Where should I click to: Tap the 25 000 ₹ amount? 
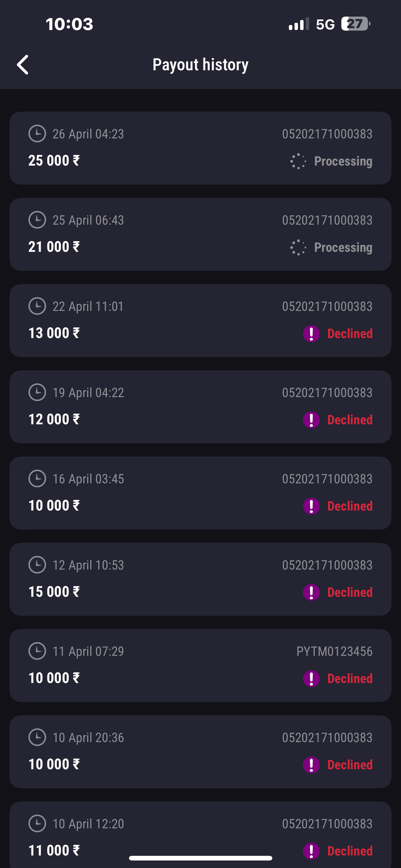coord(54,161)
